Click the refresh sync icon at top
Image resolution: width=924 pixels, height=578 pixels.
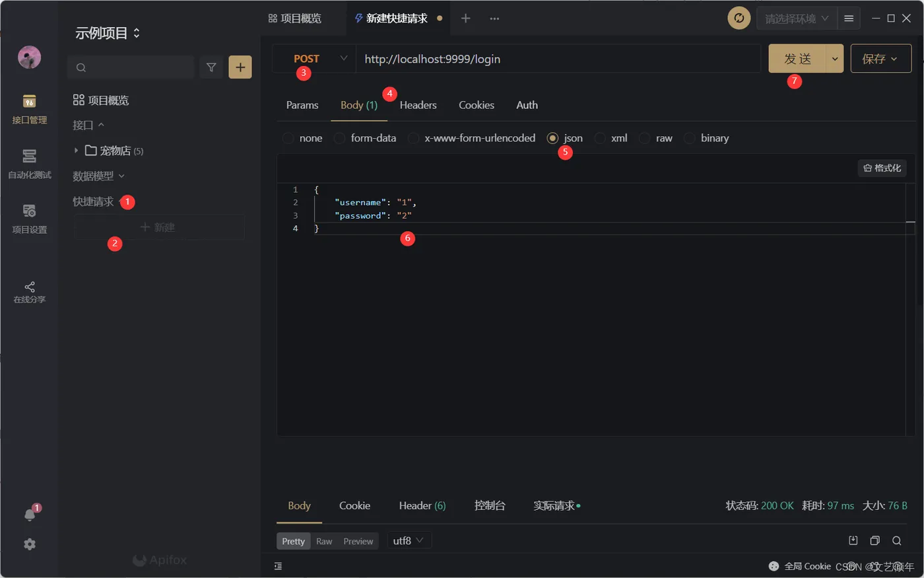click(739, 18)
